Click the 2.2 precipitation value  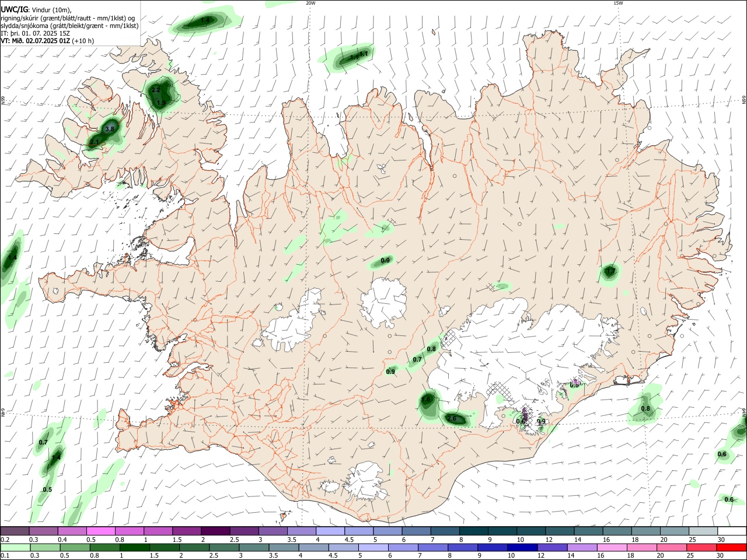coord(156,90)
